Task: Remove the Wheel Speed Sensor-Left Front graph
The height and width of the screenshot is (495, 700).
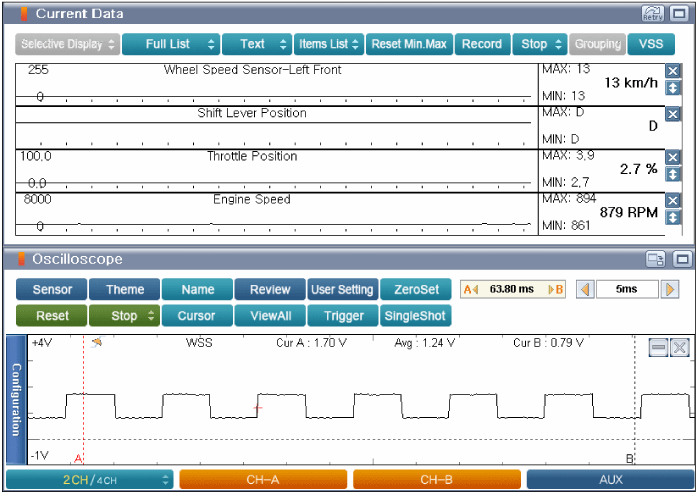Action: point(673,71)
